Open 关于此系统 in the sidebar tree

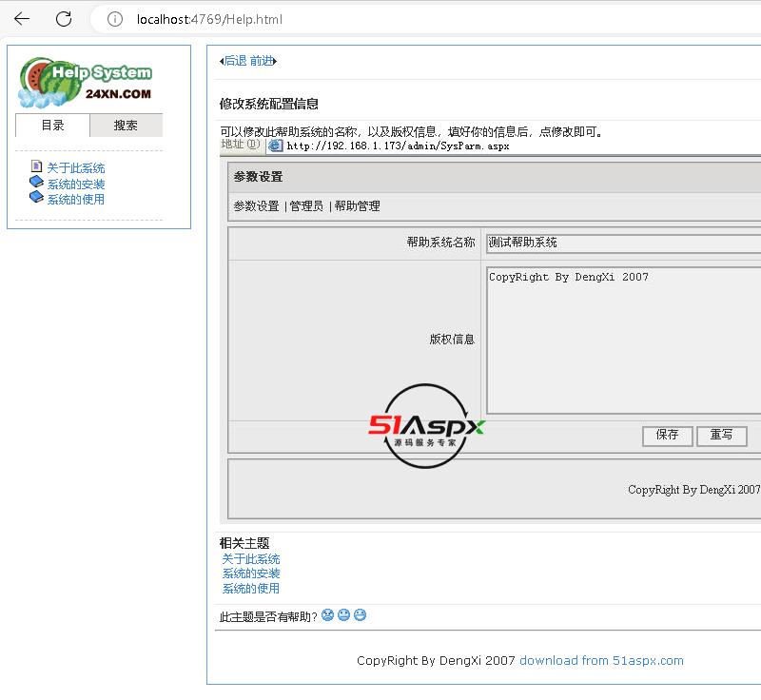click(76, 167)
